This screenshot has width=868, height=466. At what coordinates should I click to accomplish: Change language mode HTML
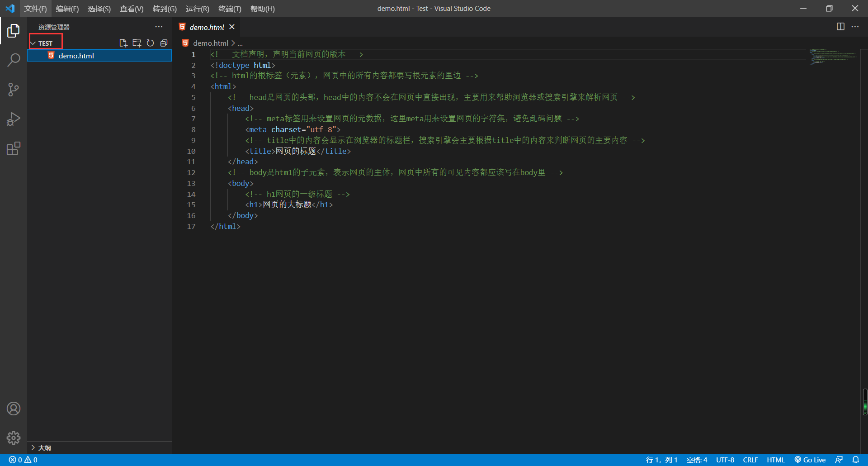point(776,460)
